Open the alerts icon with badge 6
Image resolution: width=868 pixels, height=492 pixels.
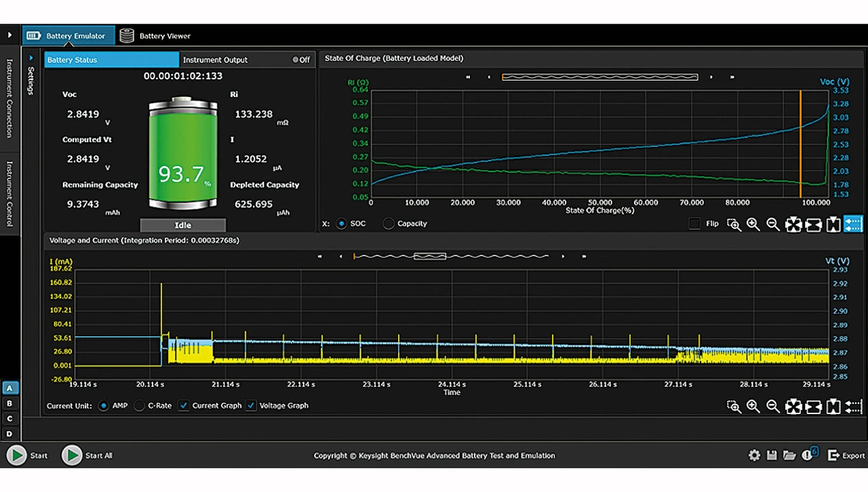point(808,455)
